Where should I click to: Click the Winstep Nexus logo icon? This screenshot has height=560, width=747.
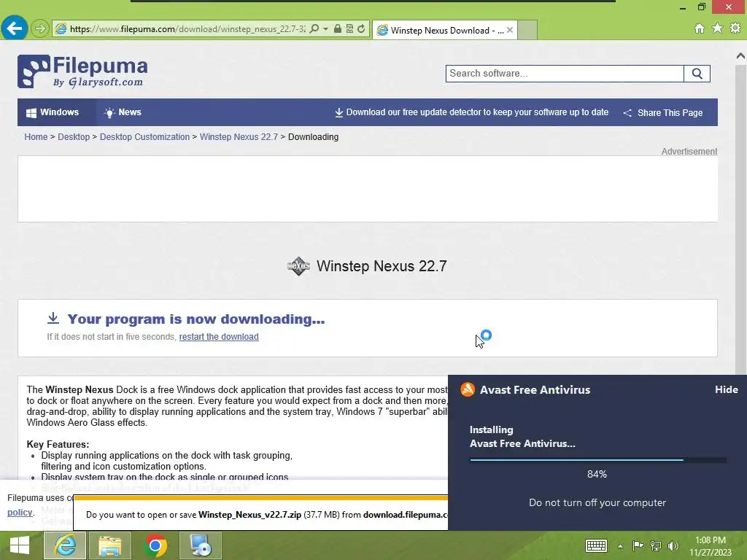[x=298, y=265]
